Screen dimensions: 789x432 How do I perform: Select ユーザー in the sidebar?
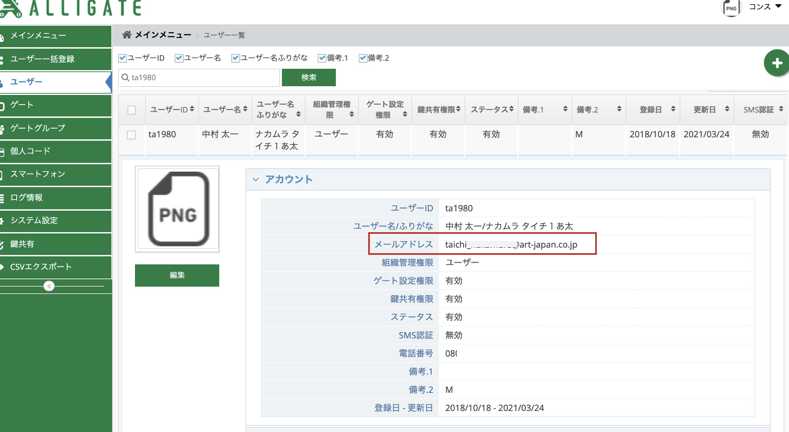tap(55, 82)
